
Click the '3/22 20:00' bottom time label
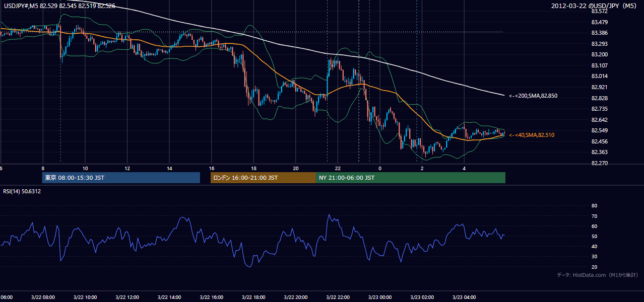295,297
